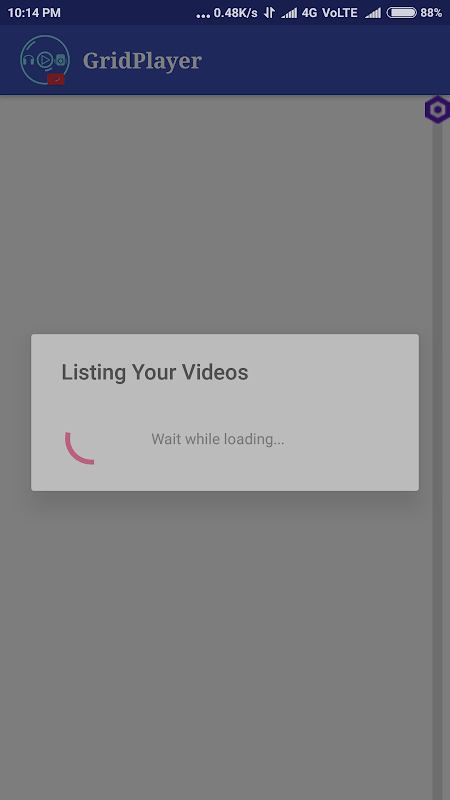Tap the three dots in status bar
Image resolution: width=450 pixels, height=800 pixels.
203,16
